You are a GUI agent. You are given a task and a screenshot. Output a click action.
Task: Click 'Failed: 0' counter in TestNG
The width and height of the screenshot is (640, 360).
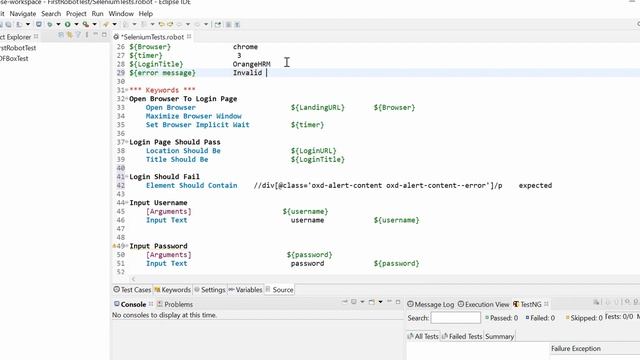540,318
